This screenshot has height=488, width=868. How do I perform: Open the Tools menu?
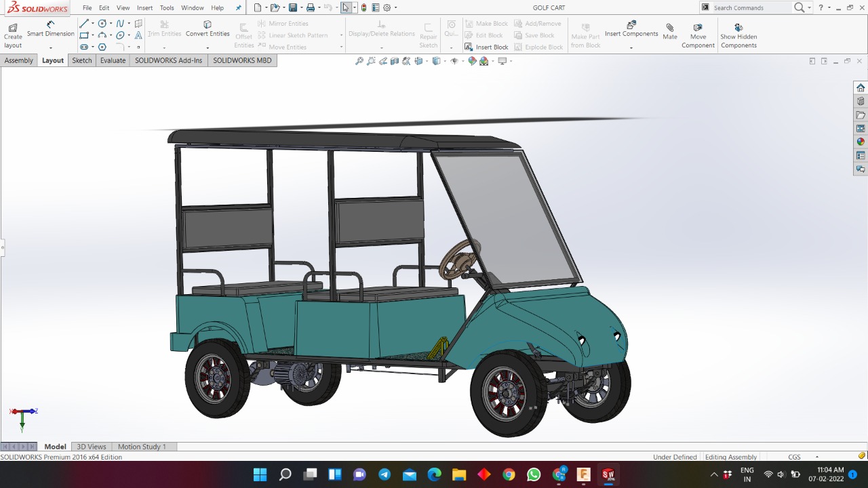167,8
